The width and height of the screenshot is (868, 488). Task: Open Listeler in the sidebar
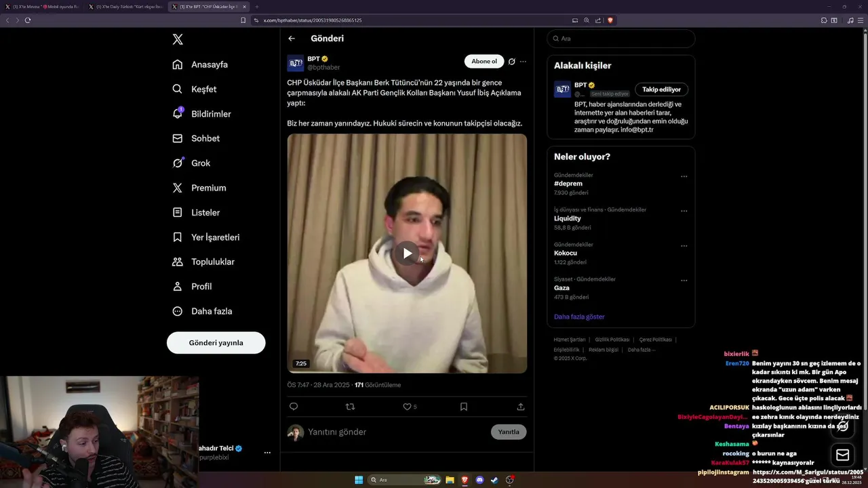coord(196,212)
